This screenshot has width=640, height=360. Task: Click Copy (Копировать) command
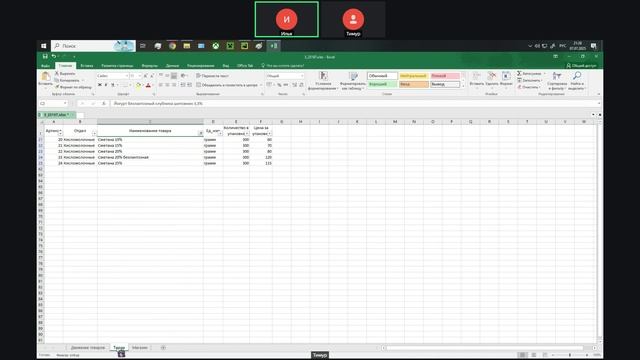click(x=67, y=80)
